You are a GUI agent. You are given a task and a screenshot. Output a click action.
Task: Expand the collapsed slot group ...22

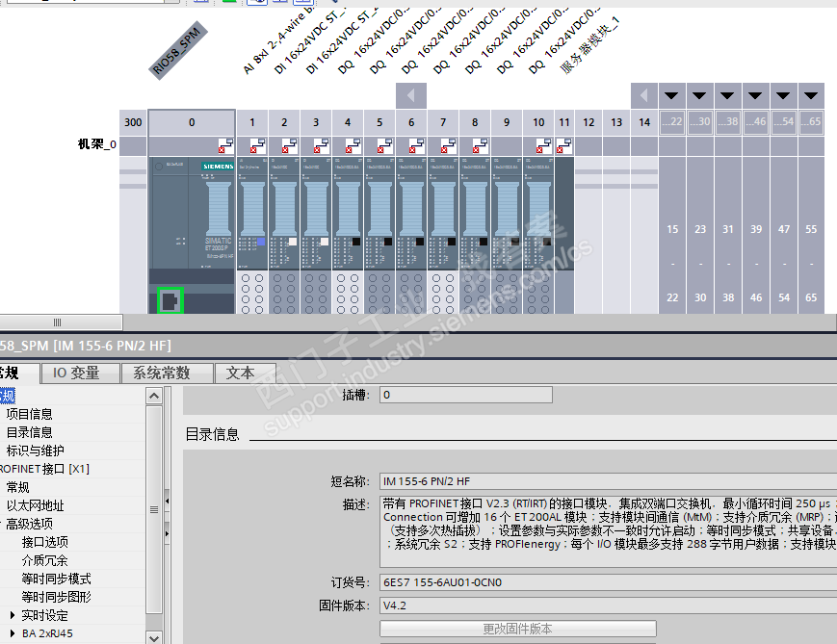coord(671,95)
